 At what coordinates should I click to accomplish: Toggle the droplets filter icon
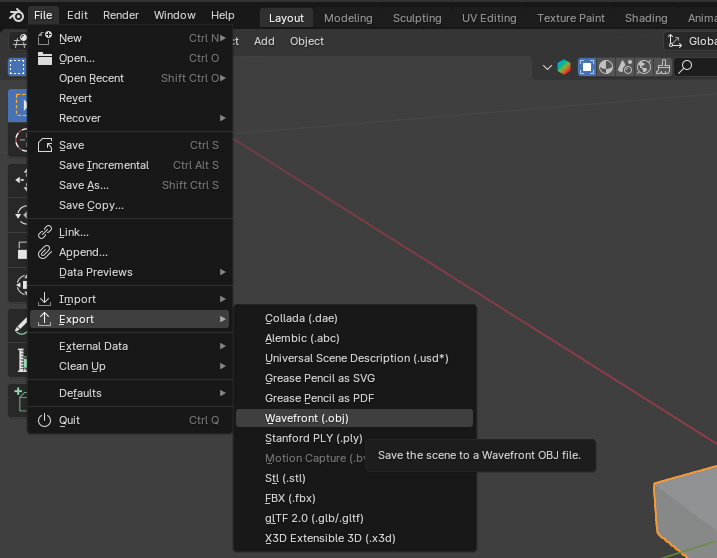point(626,67)
